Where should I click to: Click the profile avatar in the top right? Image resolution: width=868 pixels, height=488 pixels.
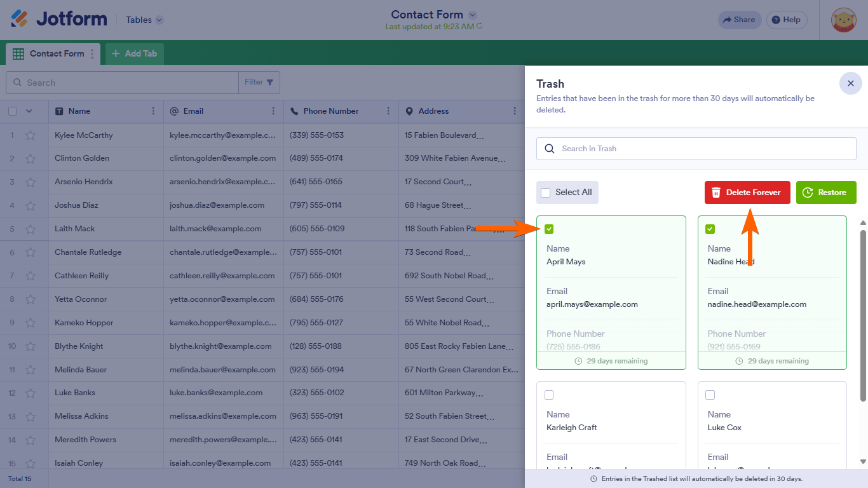843,20
